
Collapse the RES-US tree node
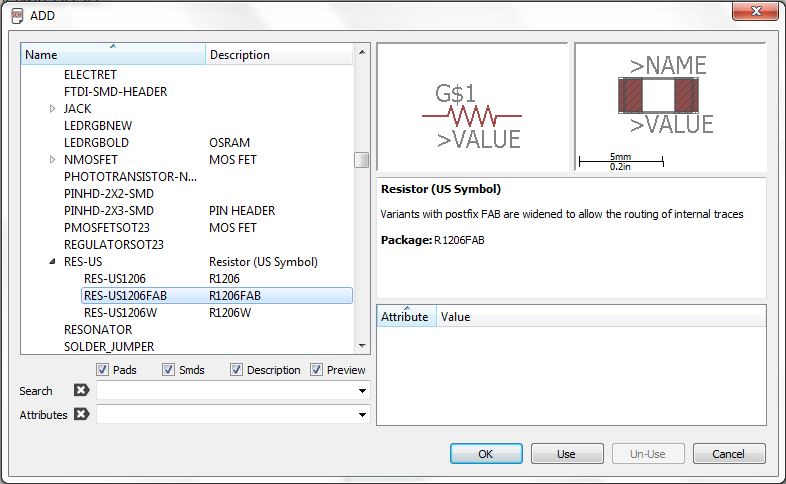tap(52, 262)
